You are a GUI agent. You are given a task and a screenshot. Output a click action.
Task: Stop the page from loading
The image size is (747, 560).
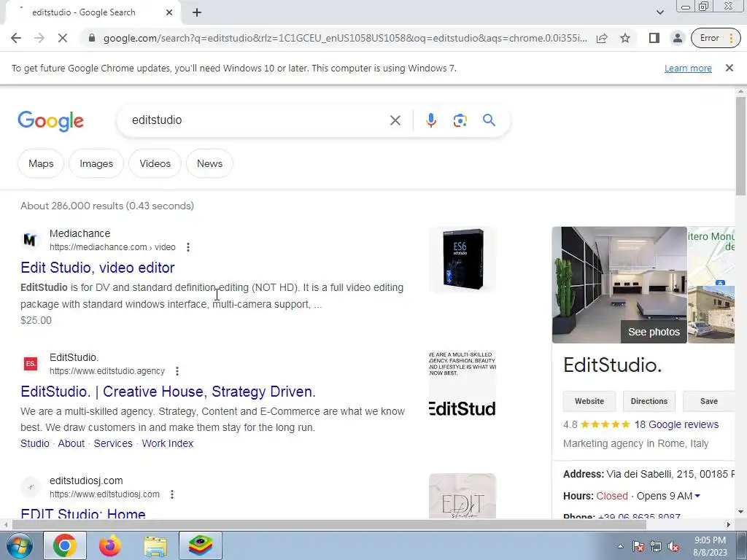point(63,38)
